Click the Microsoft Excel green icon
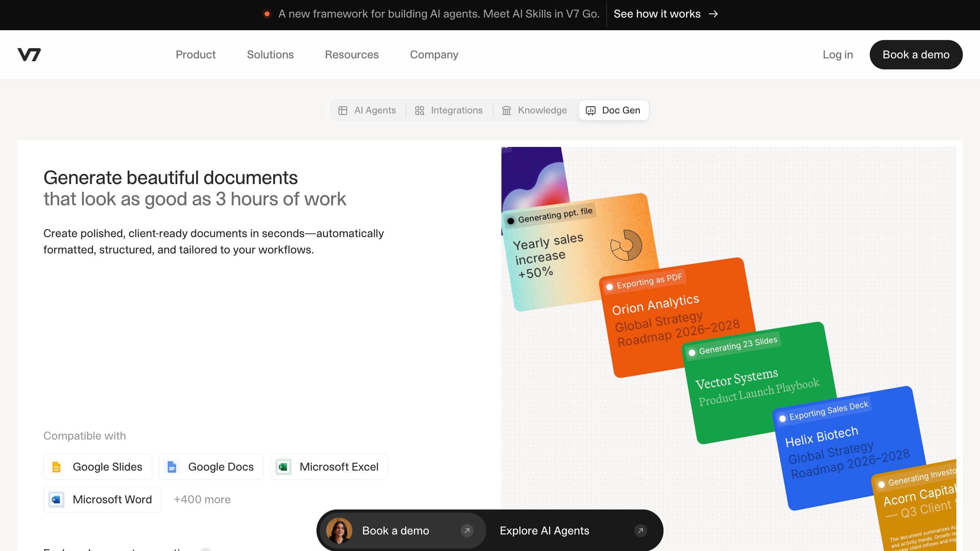 pyautogui.click(x=283, y=467)
